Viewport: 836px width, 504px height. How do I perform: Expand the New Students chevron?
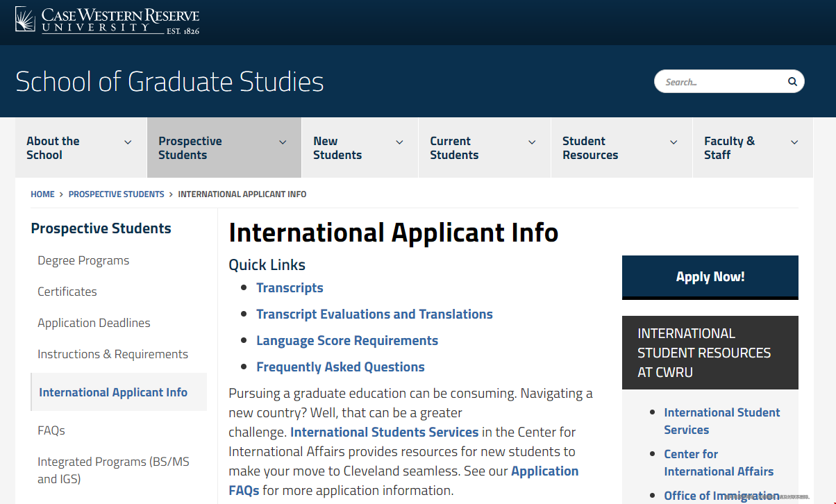(399, 142)
